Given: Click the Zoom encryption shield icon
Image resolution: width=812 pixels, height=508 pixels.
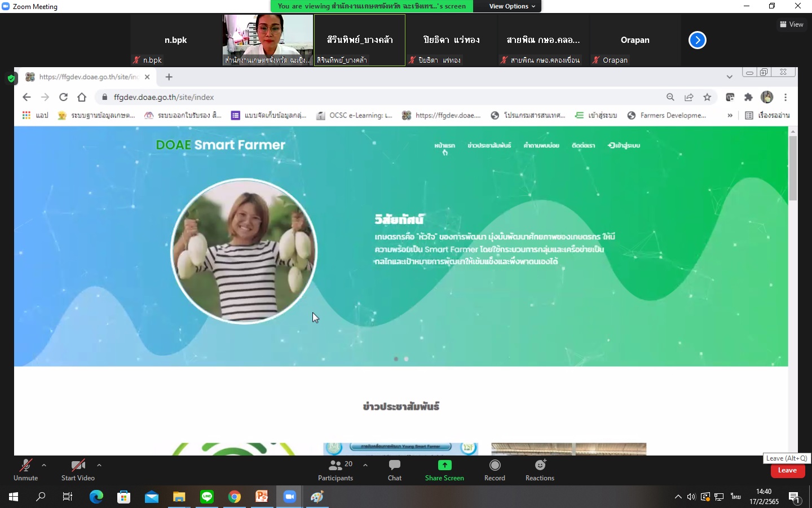Looking at the screenshot, I should coord(11,78).
